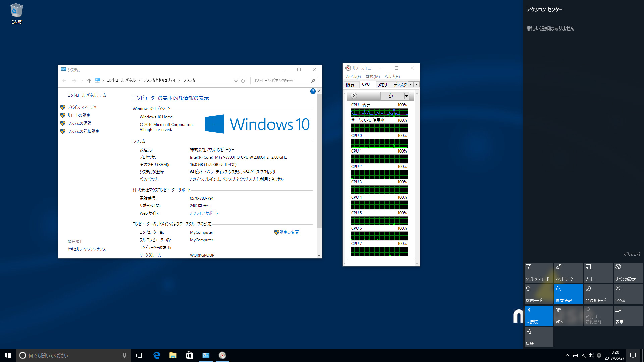The image size is (644, 362).
Task: Open the View dropdown arrow in Resource Monitor
Action: 407,96
